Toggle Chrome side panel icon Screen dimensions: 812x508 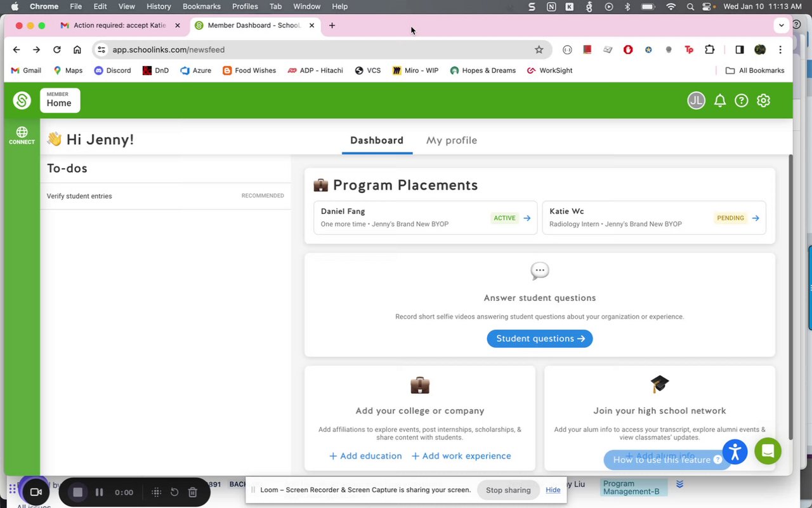tap(740, 50)
